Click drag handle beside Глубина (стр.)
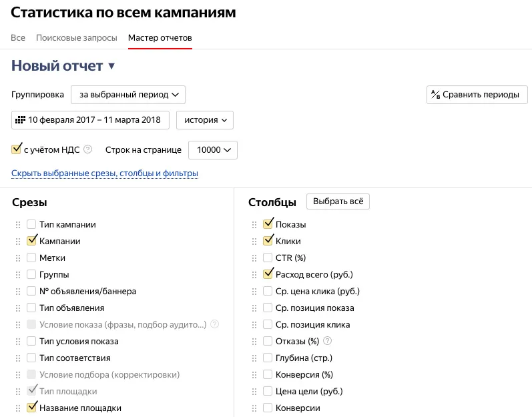Viewport: 532px width, 417px height. [254, 358]
